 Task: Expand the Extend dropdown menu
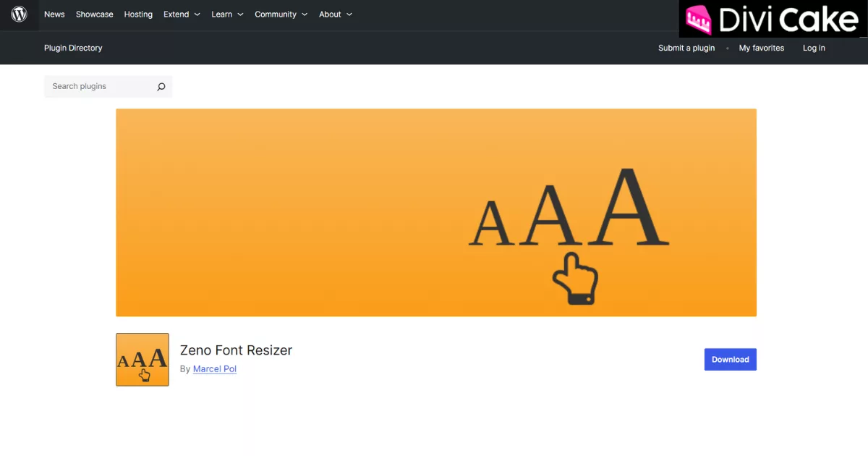tap(182, 14)
